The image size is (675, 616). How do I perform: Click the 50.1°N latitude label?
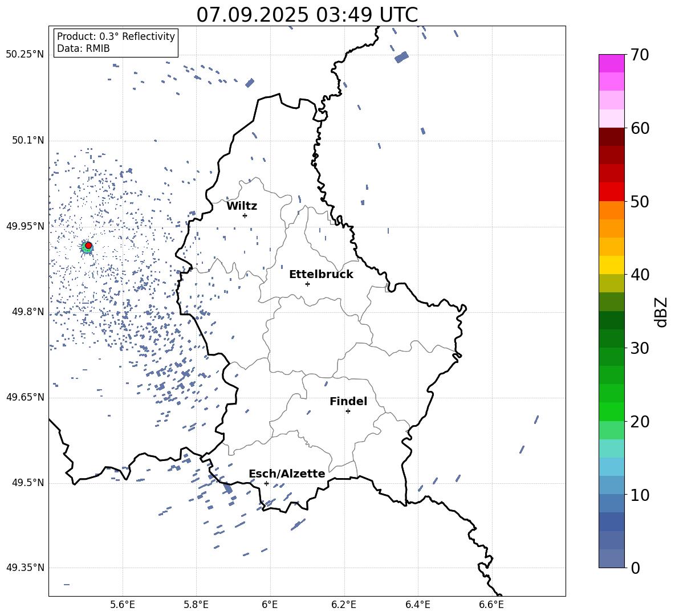click(27, 140)
